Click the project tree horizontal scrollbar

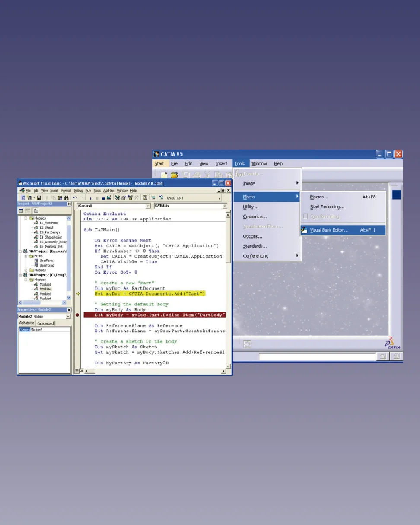[42, 303]
